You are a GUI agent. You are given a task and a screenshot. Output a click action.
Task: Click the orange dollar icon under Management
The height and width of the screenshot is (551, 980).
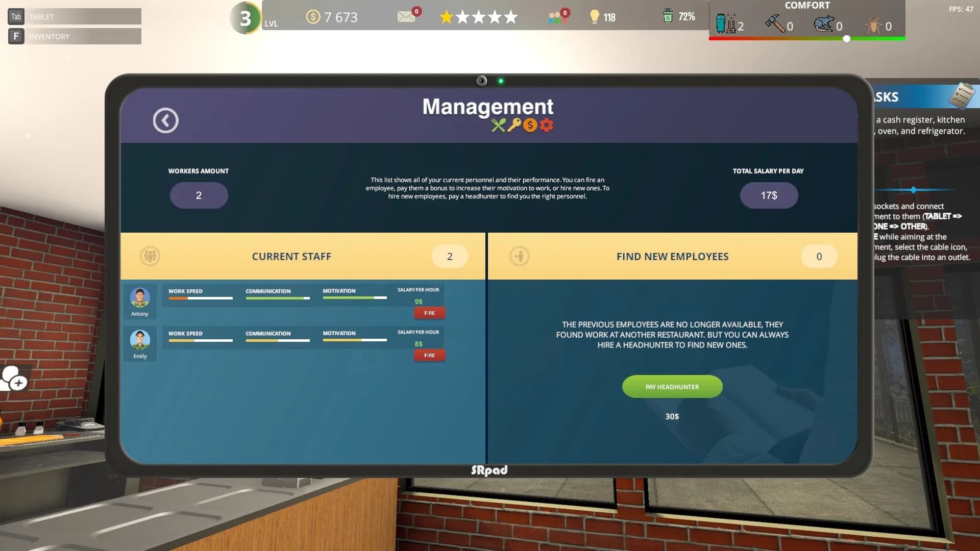coord(530,125)
